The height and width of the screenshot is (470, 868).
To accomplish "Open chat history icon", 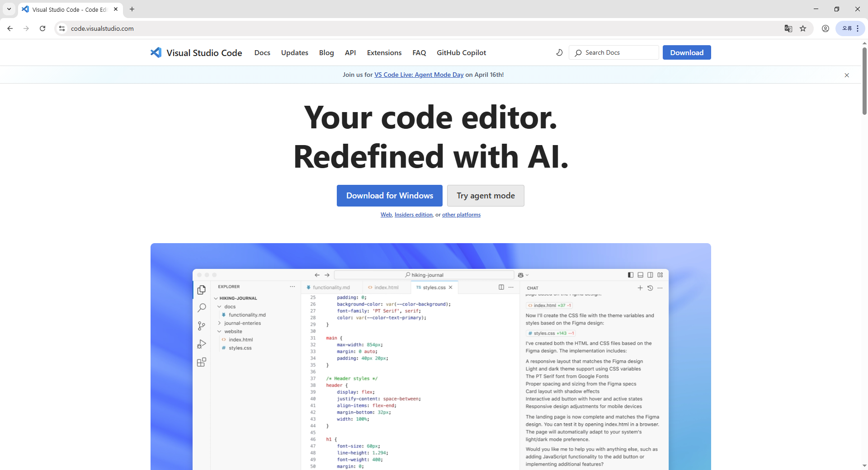I will (x=650, y=288).
